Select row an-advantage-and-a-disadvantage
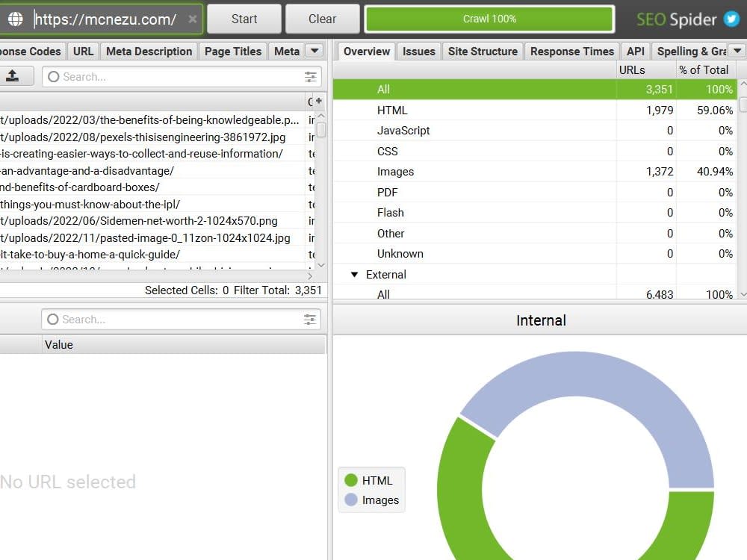 pos(152,170)
